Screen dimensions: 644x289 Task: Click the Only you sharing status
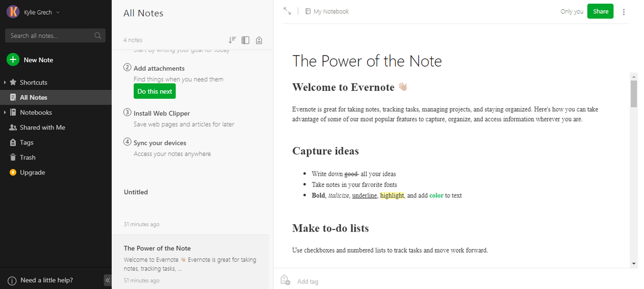[x=572, y=11]
